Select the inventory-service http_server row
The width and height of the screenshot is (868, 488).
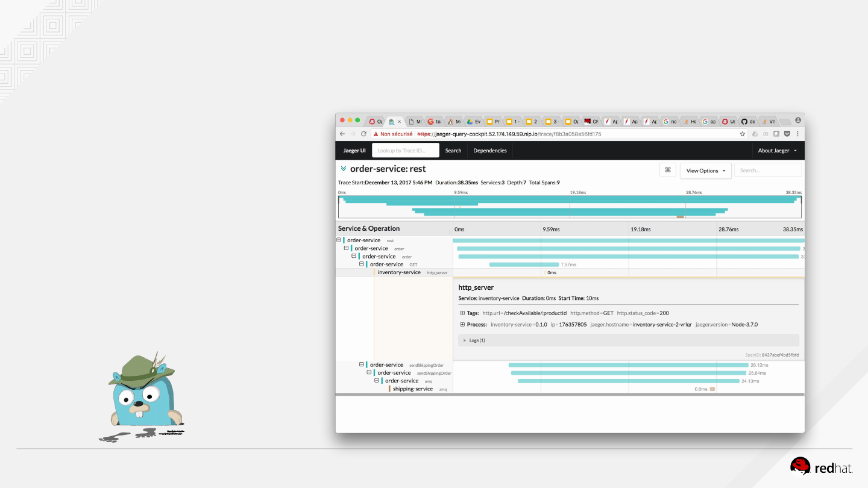[570, 272]
